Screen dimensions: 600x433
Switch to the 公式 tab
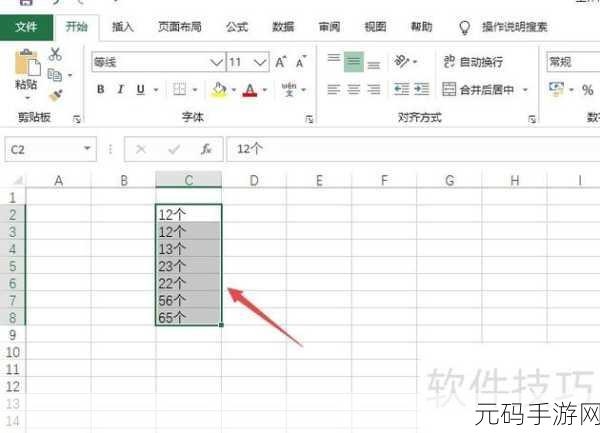coord(236,27)
